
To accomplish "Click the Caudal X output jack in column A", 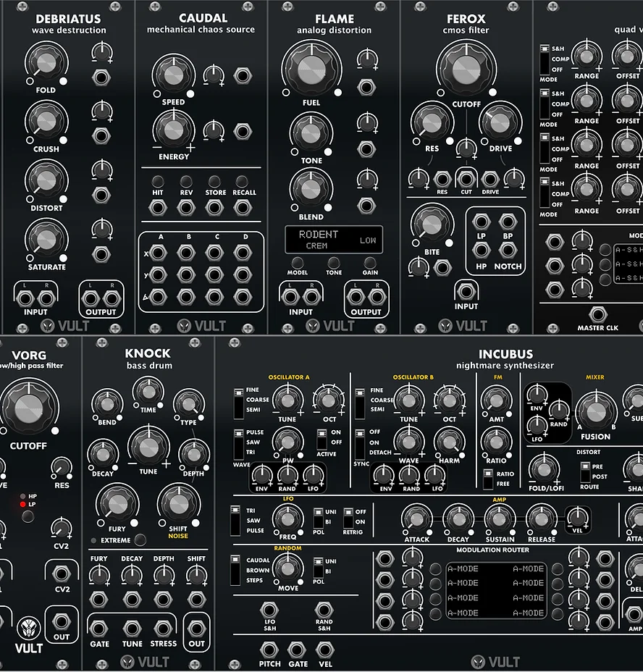I will (157, 253).
